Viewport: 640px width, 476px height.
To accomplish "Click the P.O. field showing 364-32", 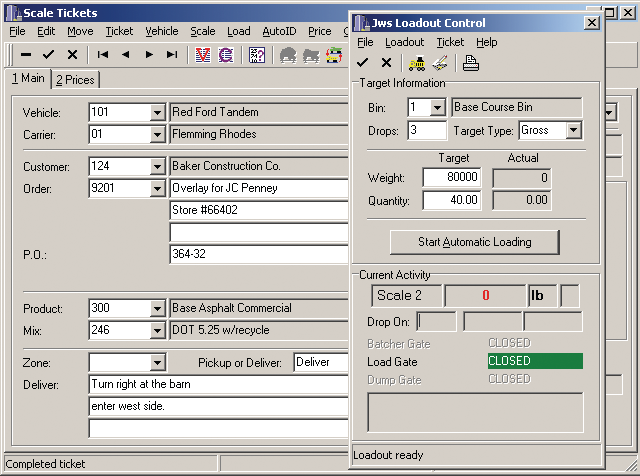I will [259, 254].
